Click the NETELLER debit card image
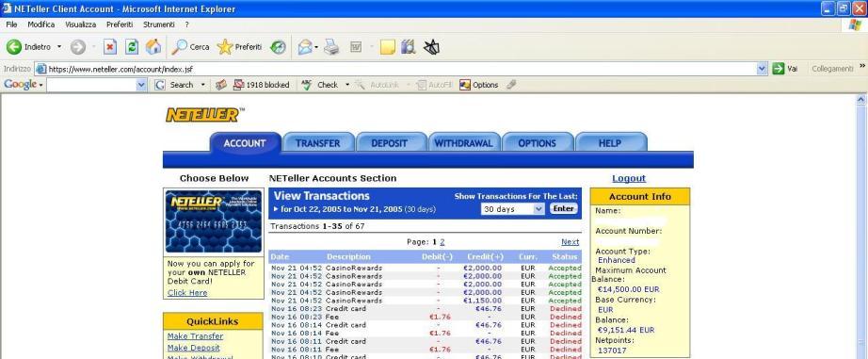 (x=213, y=221)
